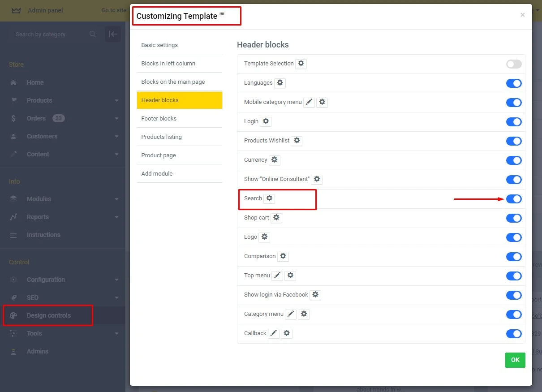This screenshot has width=542, height=392.
Task: Click the Callback pencil edit icon
Action: 274,333
